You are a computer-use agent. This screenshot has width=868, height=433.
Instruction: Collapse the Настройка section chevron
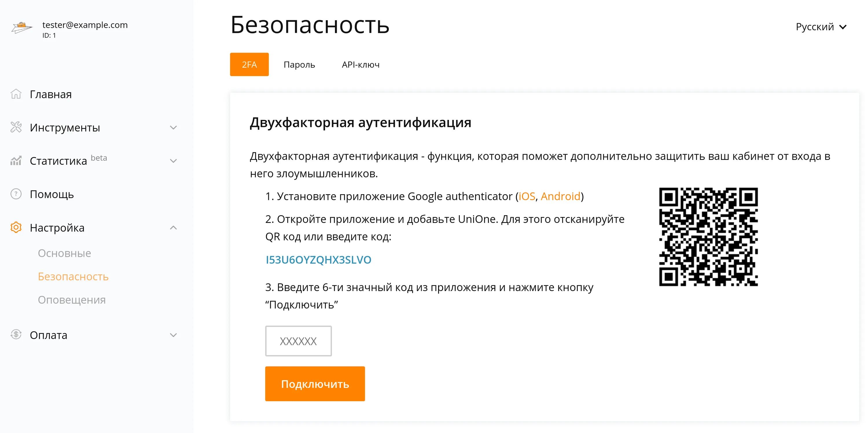173,227
